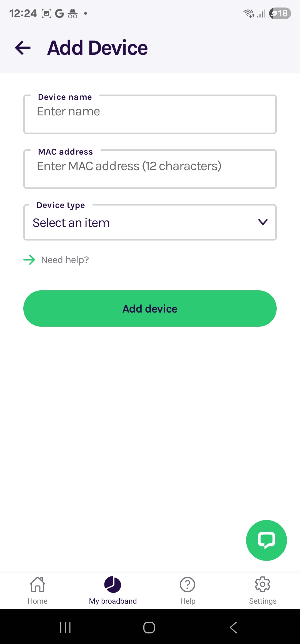Screen dimensions: 300x644
Task: Tap Android recent apps icon
Action: pos(65,628)
